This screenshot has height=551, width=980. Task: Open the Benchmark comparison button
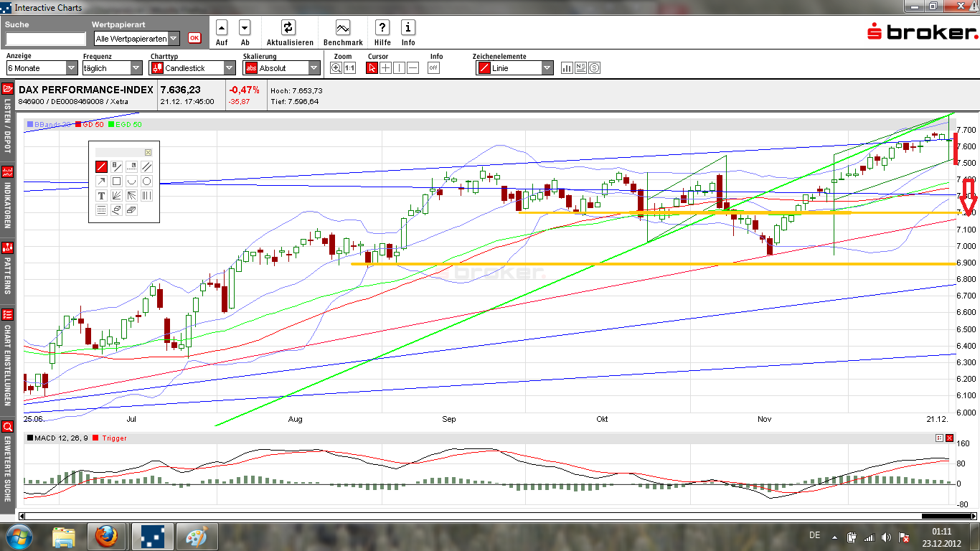[x=343, y=28]
